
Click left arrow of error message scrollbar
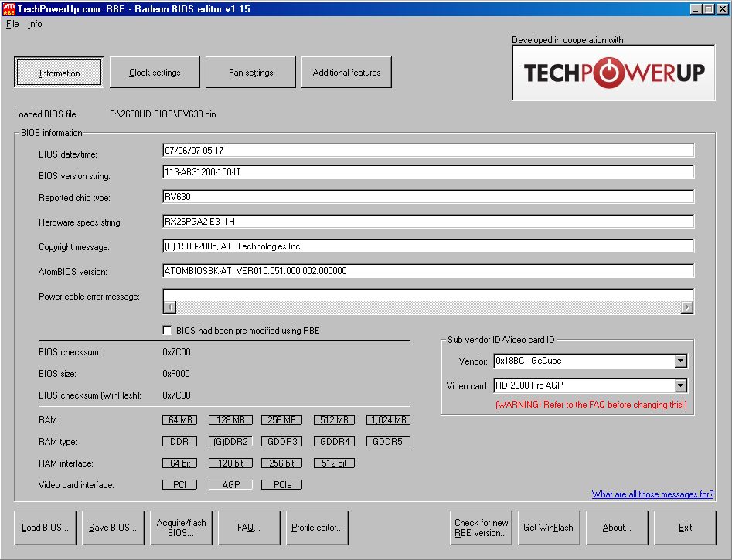click(170, 307)
